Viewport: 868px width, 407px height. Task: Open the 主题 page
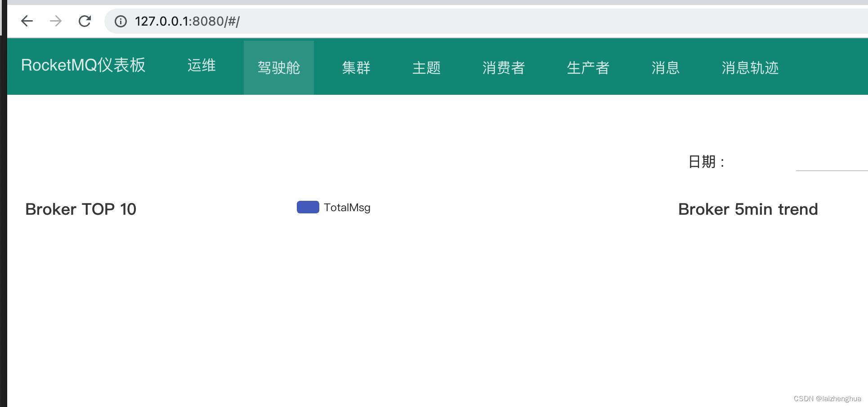coord(426,68)
